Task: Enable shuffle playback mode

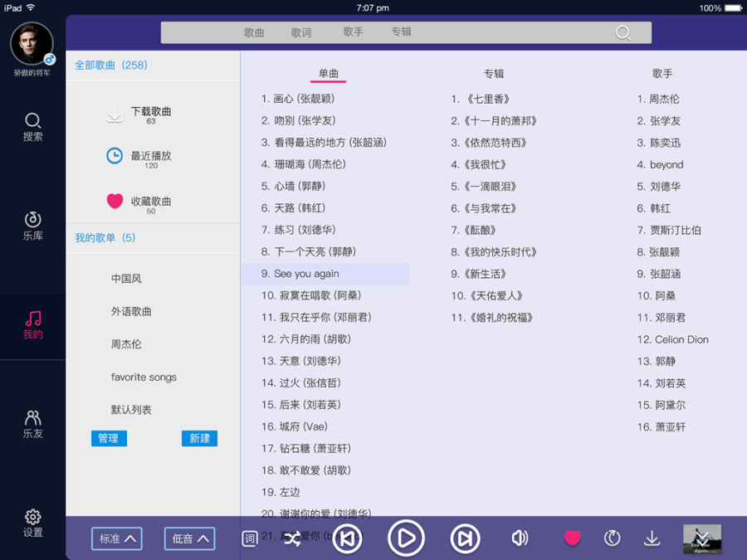Action: [x=292, y=538]
